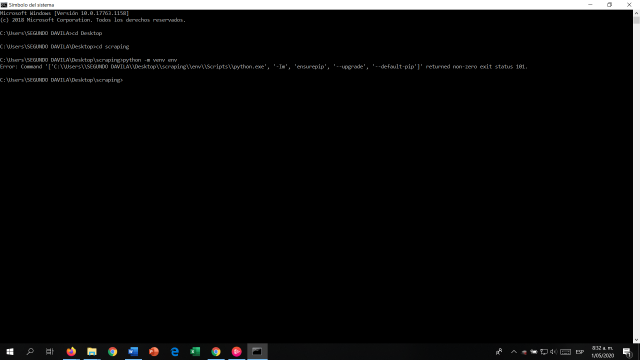Open the Chrome icon next to Excel

click(216, 351)
